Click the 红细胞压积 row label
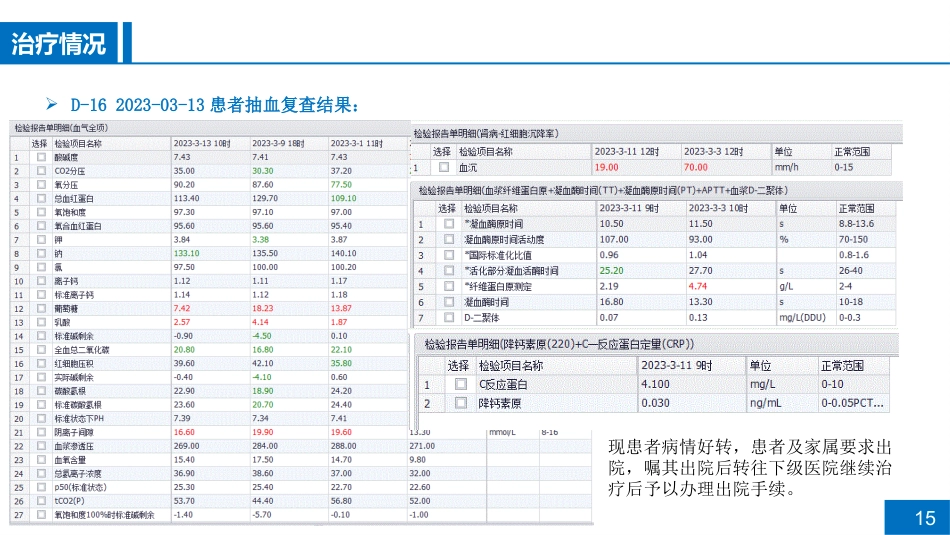This screenshot has height=535, width=950. pyautogui.click(x=74, y=364)
